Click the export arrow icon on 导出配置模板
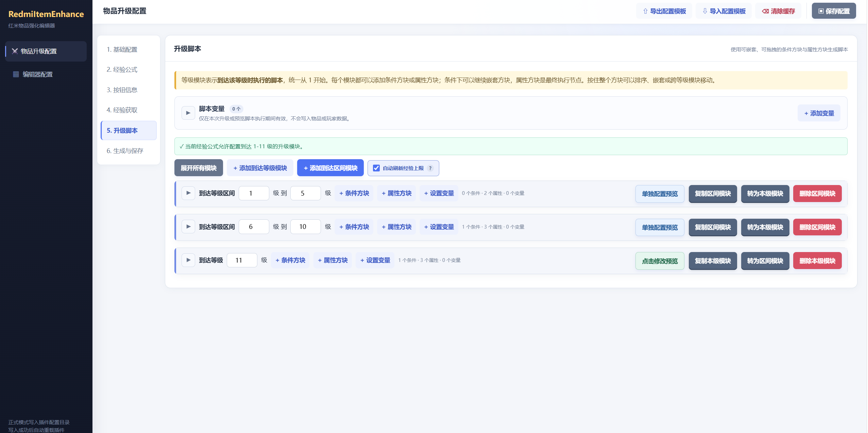Screen dimensions: 868x433 645,11
